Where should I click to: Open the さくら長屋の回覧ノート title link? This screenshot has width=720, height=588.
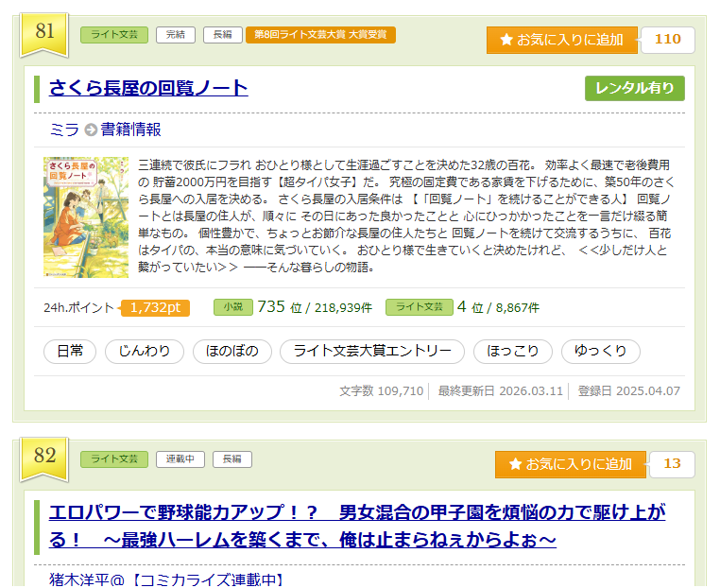148,89
